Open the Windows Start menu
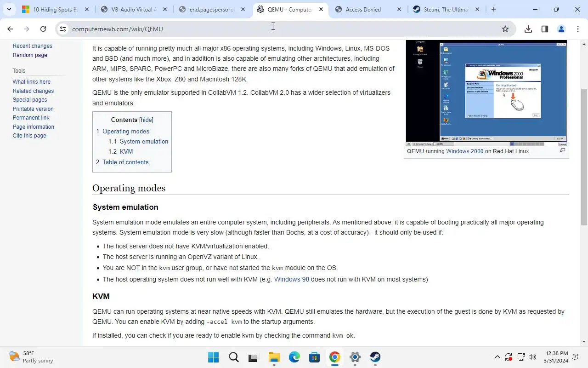The height and width of the screenshot is (368, 588). [214, 357]
